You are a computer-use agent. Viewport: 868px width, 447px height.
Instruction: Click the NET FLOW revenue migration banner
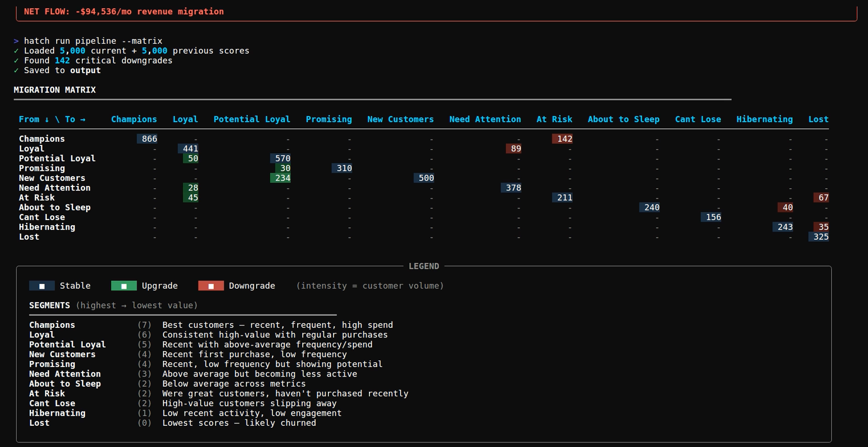point(124,12)
